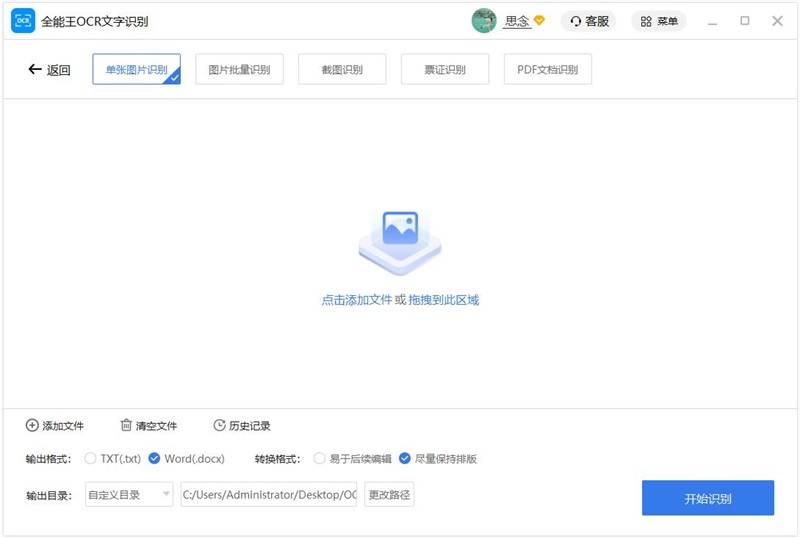Switch to the 图片批量识别 tab

[x=239, y=69]
